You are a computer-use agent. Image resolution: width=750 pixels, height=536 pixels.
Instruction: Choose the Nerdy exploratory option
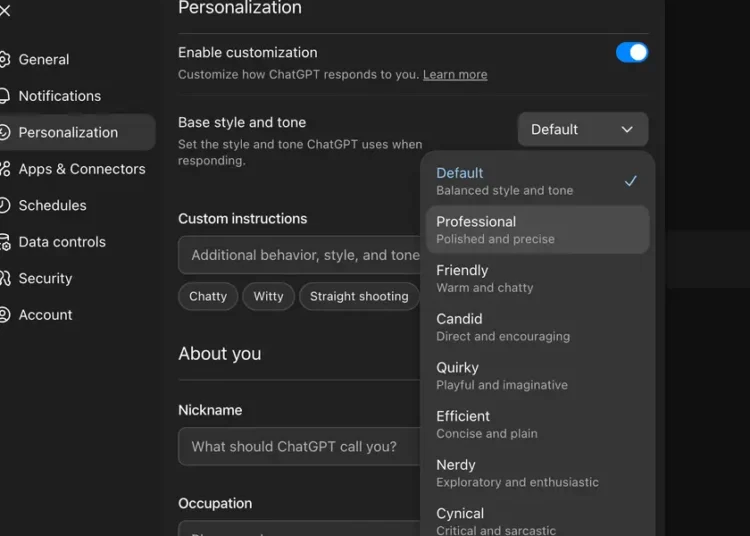tap(537, 473)
